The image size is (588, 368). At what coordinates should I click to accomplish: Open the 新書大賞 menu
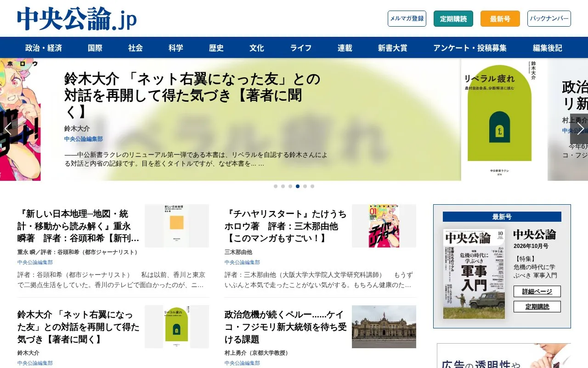pyautogui.click(x=393, y=48)
